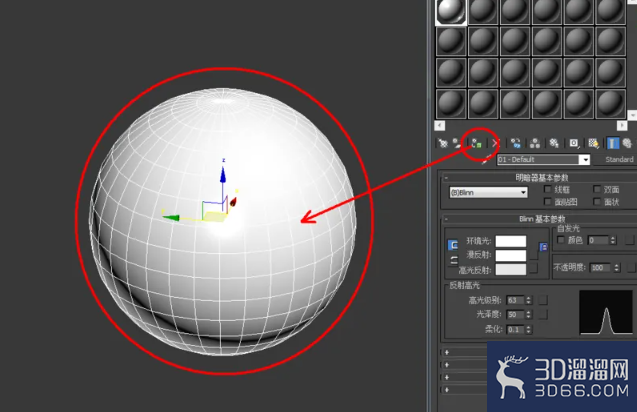Click the 自发光 value field 0
This screenshot has height=412, width=637.
pyautogui.click(x=598, y=241)
